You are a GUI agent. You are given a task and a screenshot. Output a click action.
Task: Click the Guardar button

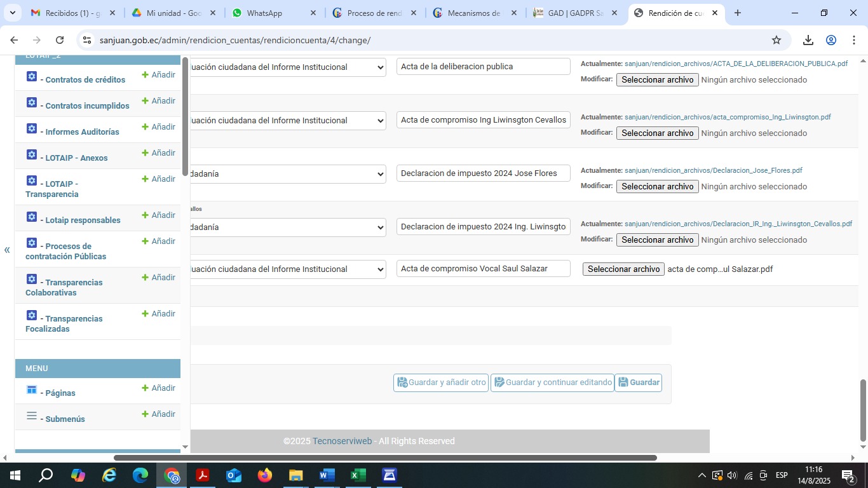tap(638, 383)
